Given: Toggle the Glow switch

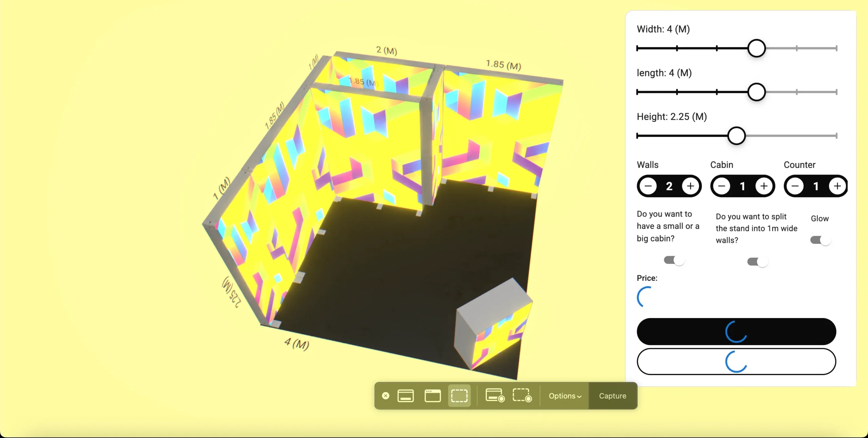Looking at the screenshot, I should [x=821, y=240].
